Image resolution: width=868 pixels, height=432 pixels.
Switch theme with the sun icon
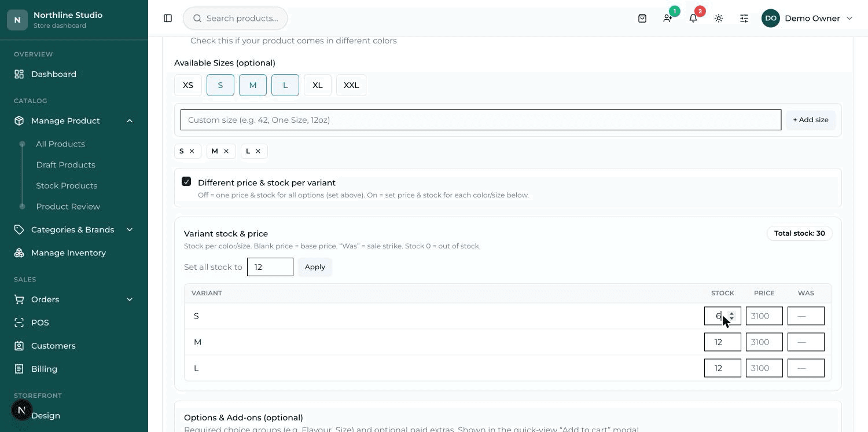(x=719, y=19)
